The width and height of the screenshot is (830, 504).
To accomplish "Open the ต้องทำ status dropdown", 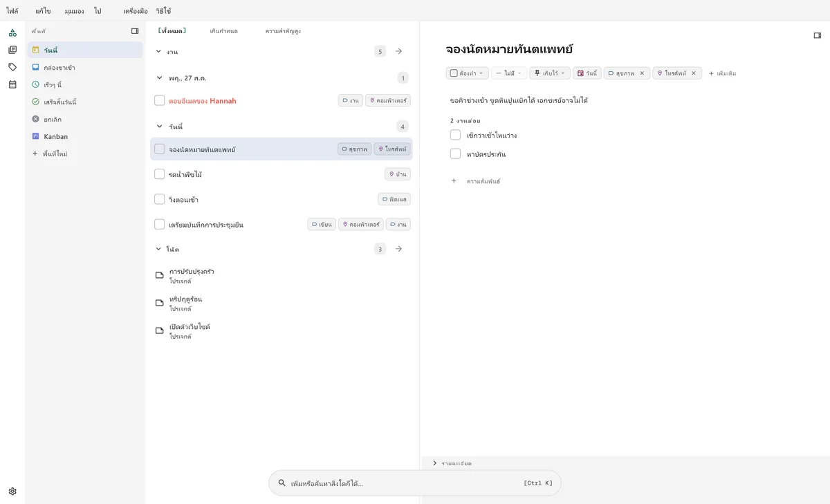I will [468, 73].
